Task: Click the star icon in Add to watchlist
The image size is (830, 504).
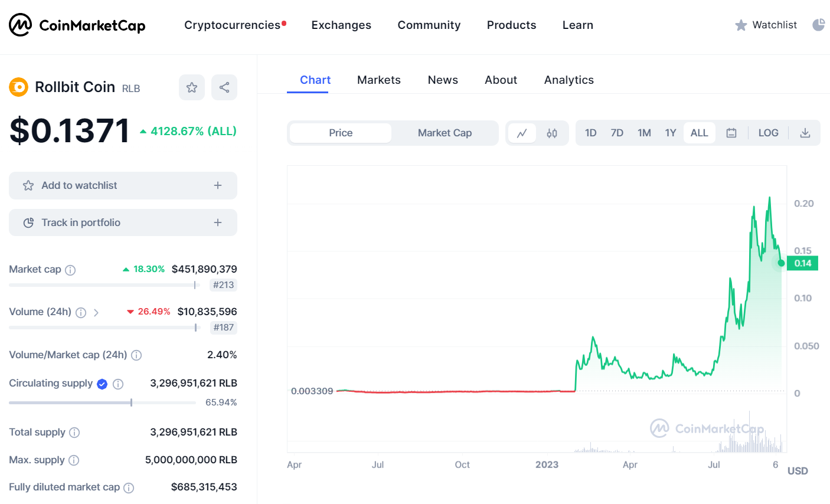Action: (x=28, y=185)
